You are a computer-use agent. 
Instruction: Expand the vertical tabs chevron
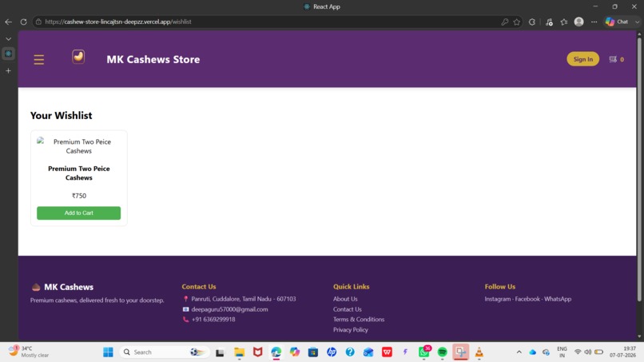(x=8, y=39)
